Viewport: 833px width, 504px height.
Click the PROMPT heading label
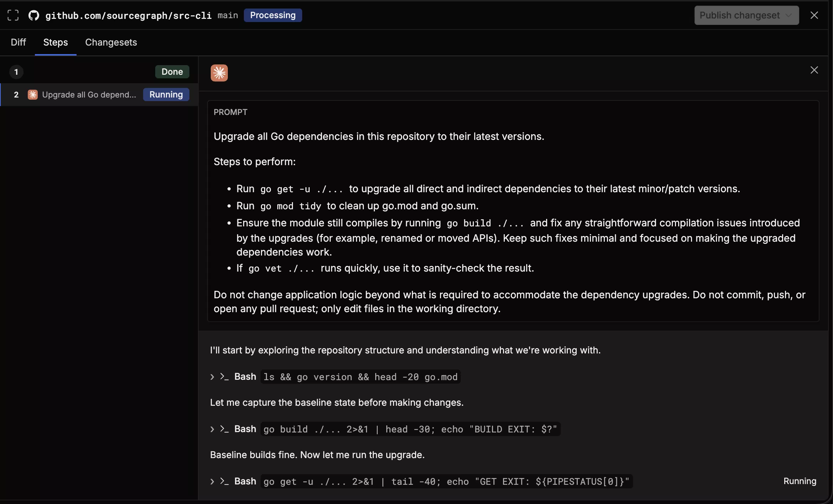[x=230, y=112]
